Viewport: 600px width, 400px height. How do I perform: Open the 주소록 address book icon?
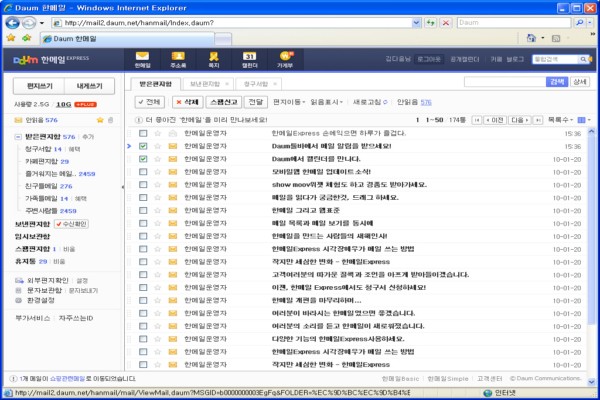click(x=178, y=59)
